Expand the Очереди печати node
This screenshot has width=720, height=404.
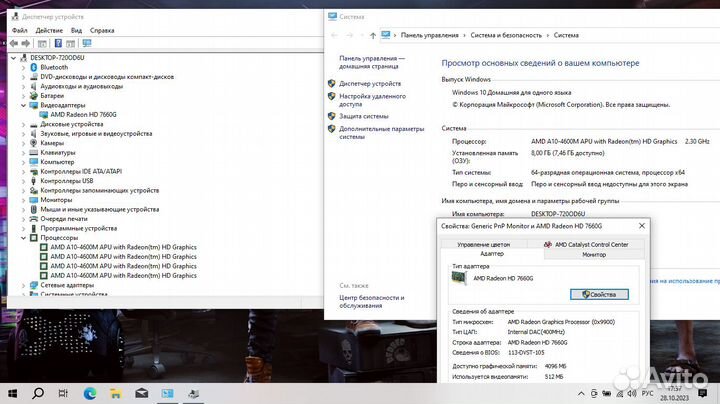coord(23,219)
